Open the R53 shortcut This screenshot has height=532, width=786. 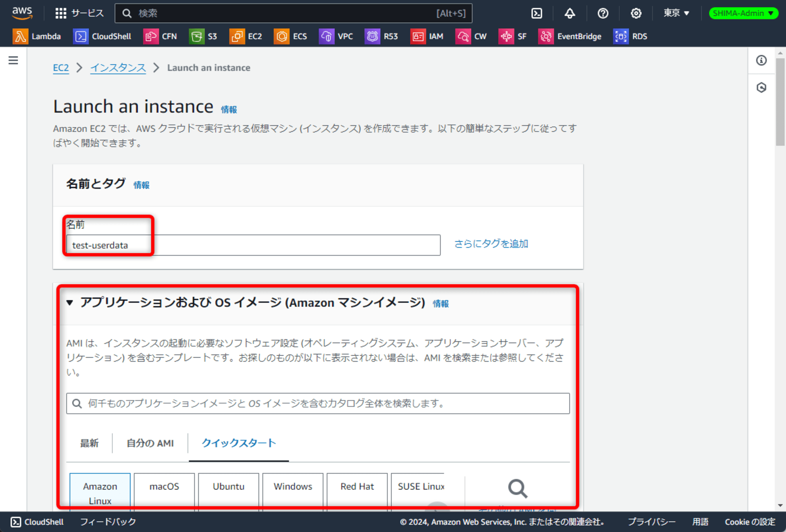(381, 37)
